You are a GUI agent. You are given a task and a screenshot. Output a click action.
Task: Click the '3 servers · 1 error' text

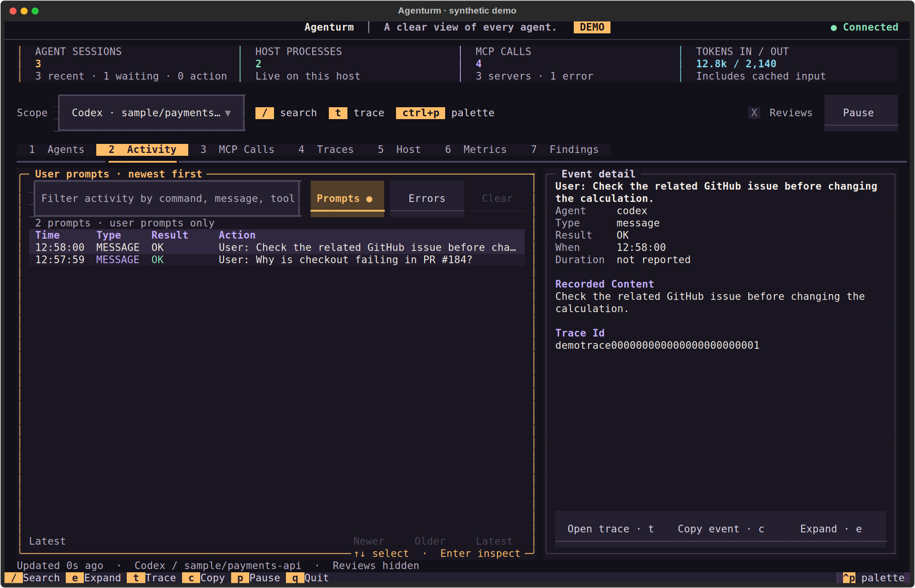tap(534, 76)
